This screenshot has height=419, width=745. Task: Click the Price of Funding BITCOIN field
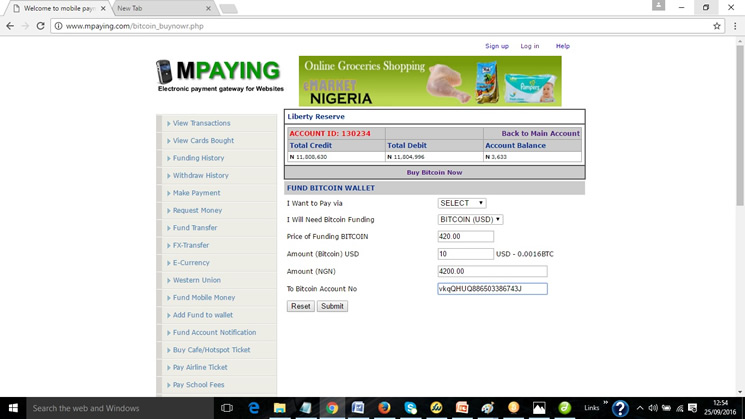465,236
